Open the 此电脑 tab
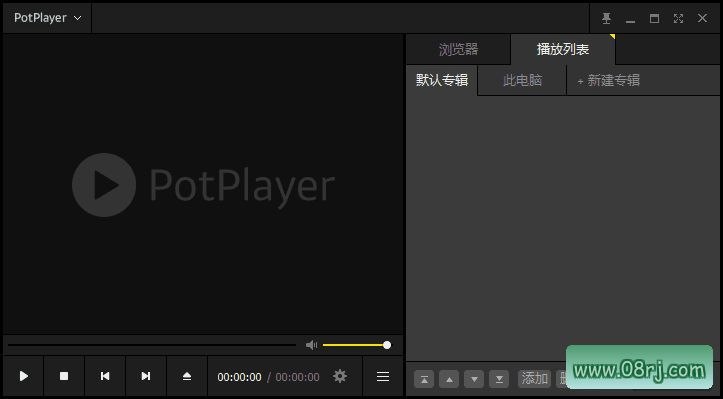Image resolution: width=723 pixels, height=399 pixels. [522, 80]
